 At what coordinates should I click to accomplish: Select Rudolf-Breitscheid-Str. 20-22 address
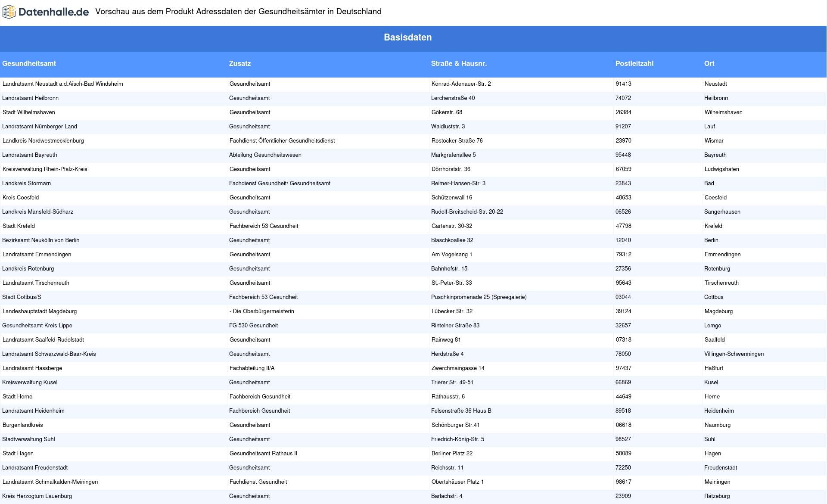click(x=467, y=212)
